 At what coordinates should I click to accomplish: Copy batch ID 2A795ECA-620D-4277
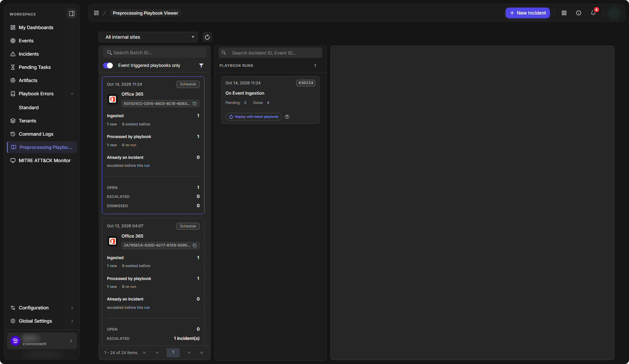(195, 246)
